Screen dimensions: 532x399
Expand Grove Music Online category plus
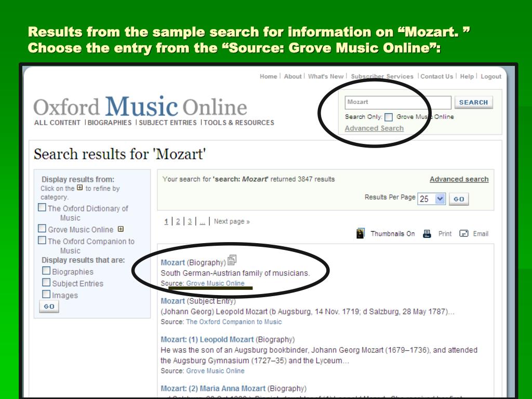121,229
